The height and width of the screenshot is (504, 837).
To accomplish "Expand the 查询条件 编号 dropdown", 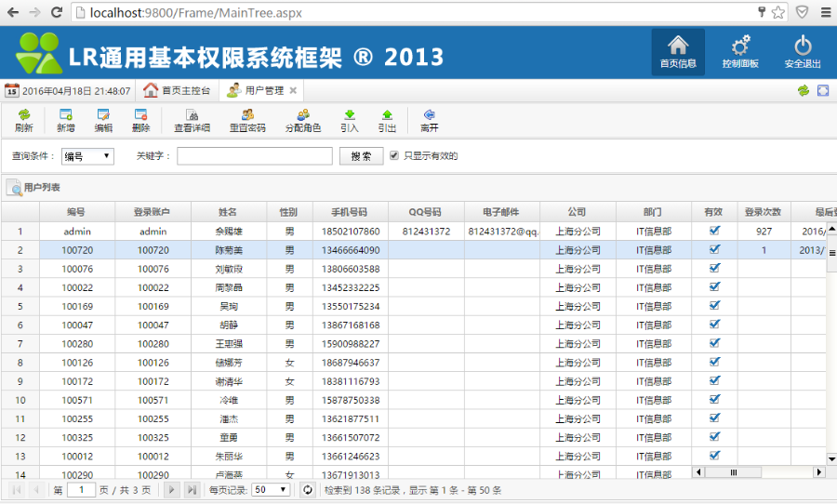I will point(87,156).
